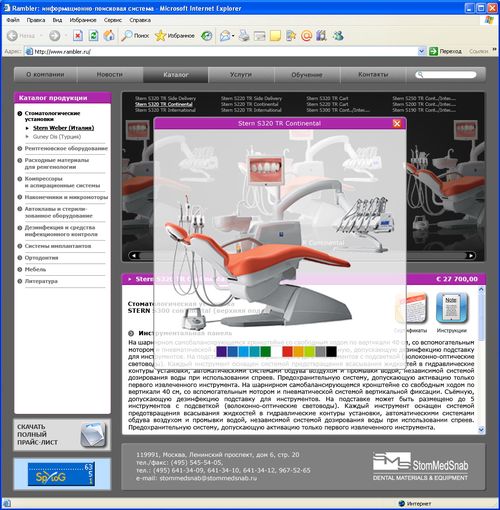Select Рентгеновское оборудование category

[x=66, y=148]
